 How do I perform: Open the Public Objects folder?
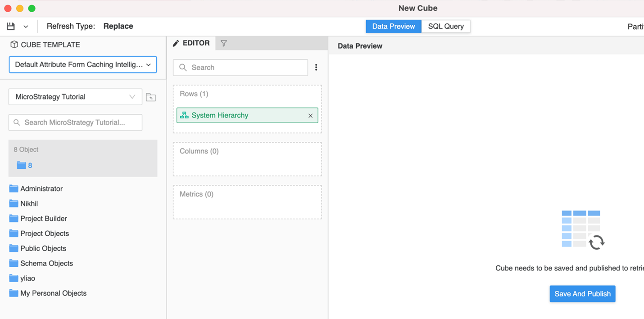[x=43, y=248]
